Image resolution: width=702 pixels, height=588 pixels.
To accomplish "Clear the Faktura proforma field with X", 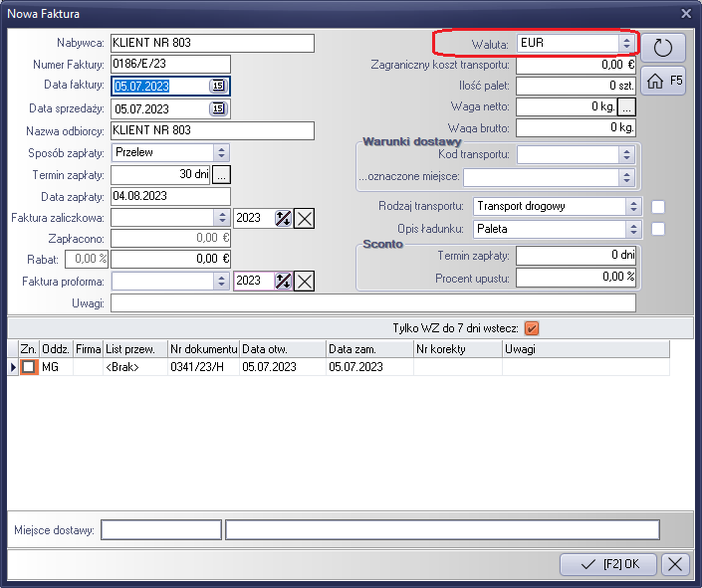I will click(x=304, y=282).
